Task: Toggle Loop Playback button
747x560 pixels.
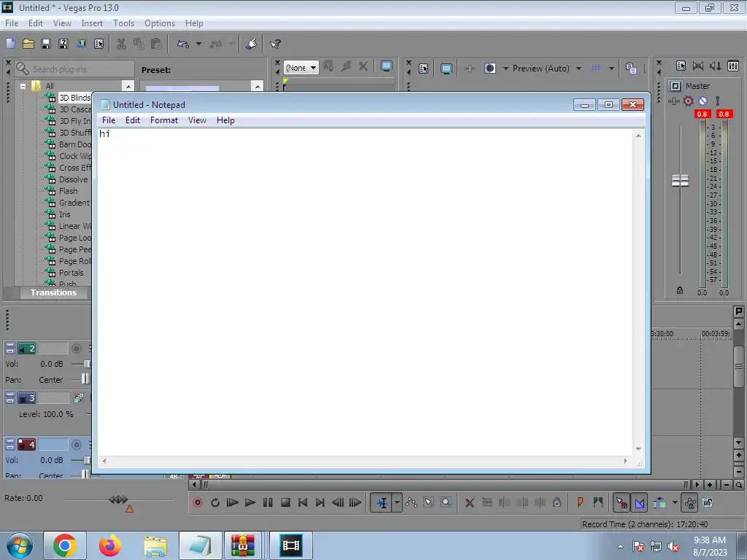Action: tap(215, 502)
